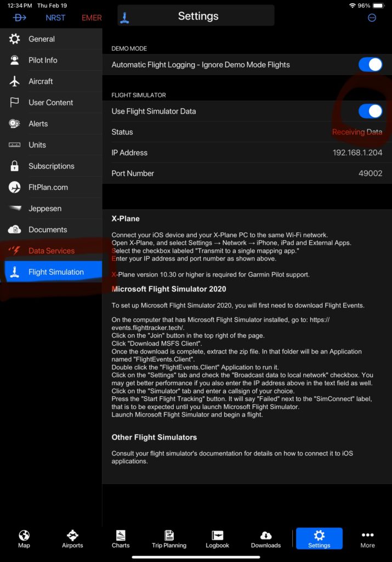
Task: Switch to the Map tab
Action: click(24, 538)
